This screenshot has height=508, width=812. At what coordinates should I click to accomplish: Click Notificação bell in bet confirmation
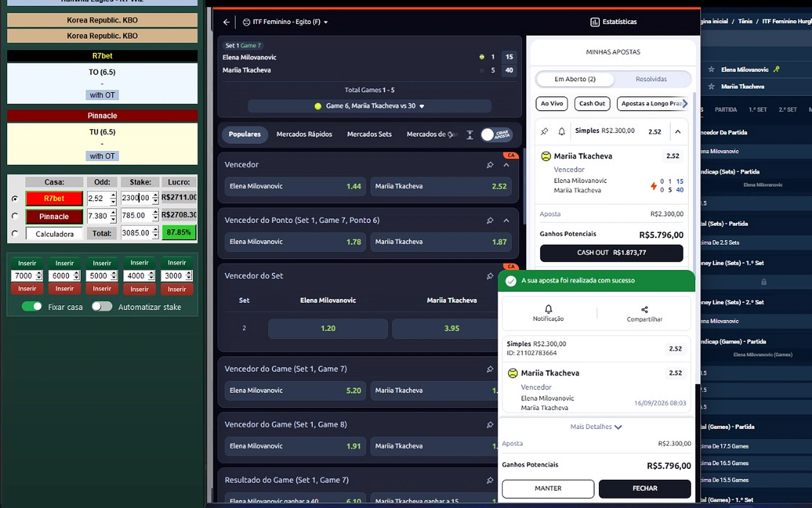coord(548,309)
